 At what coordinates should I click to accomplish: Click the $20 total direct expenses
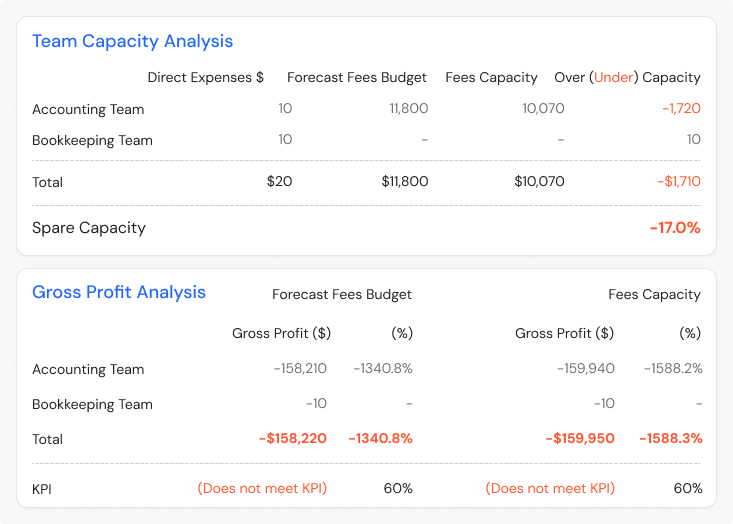click(279, 182)
